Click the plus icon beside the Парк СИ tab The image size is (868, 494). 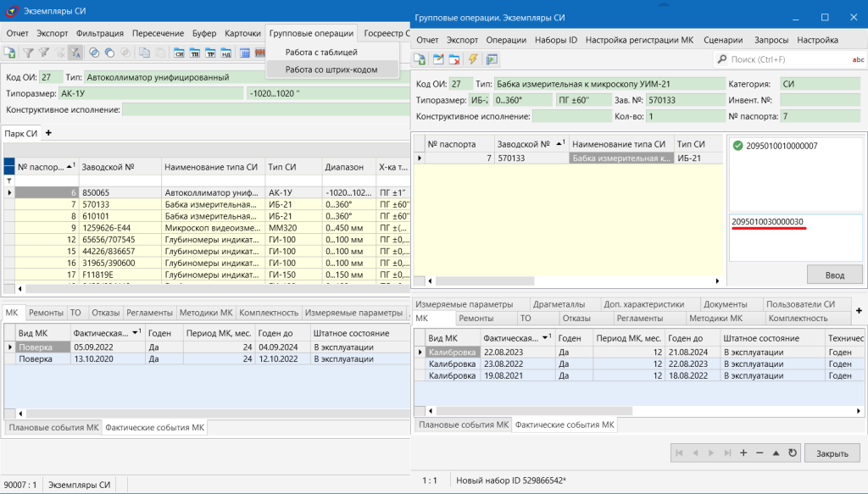[x=48, y=133]
